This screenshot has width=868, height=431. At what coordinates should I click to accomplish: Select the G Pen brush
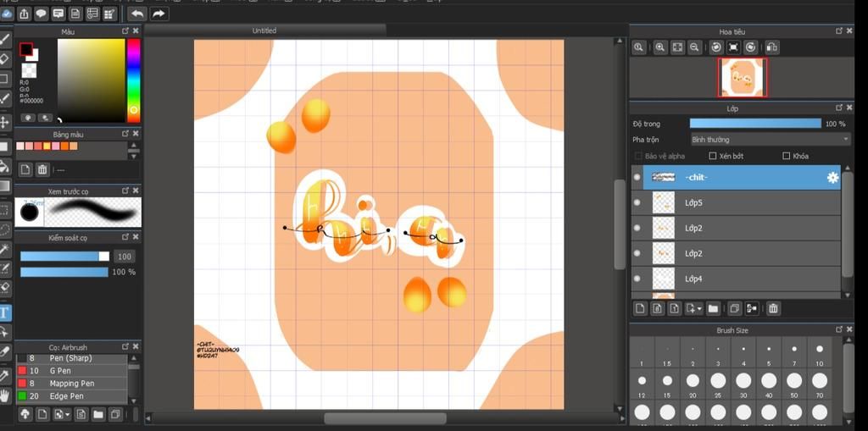click(72, 371)
